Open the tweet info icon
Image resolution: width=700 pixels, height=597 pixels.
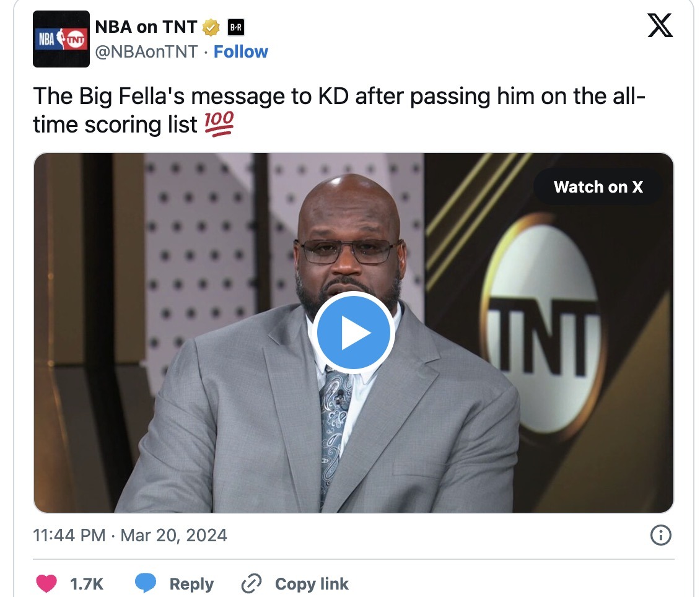(661, 535)
